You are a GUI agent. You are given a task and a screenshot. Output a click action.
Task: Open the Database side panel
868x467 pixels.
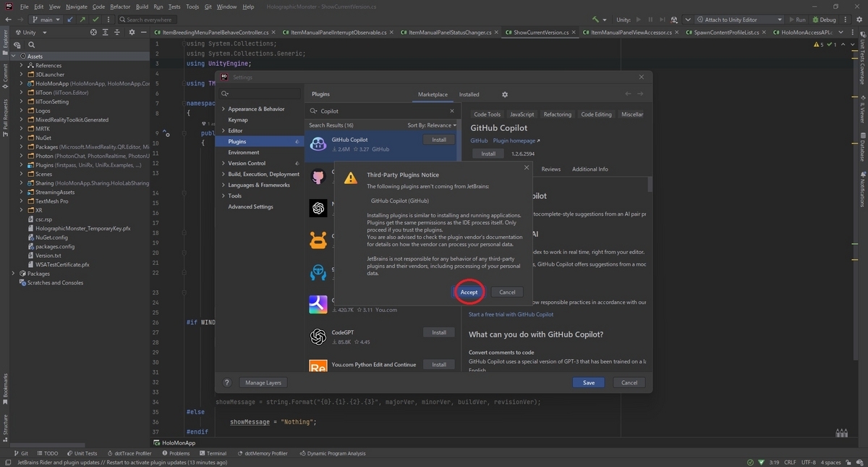[862, 147]
